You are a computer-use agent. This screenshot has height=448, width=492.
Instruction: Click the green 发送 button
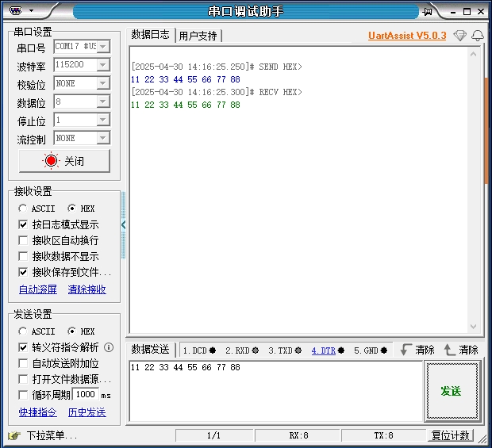coord(452,391)
